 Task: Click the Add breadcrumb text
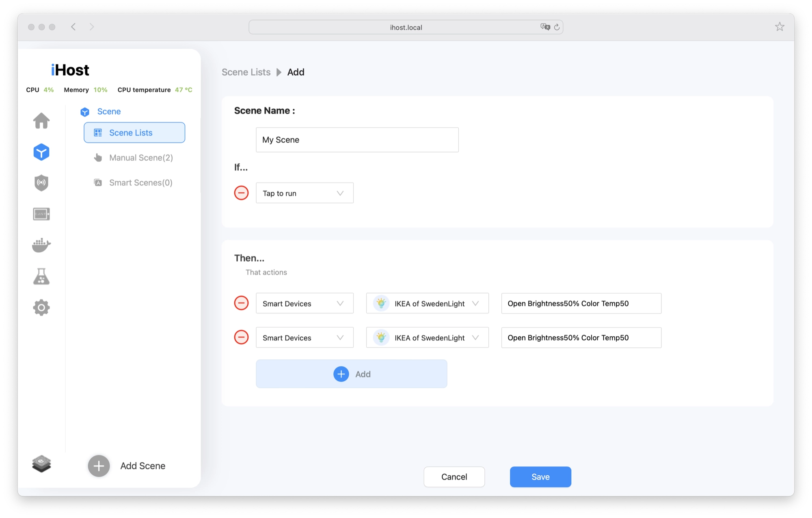[296, 72]
